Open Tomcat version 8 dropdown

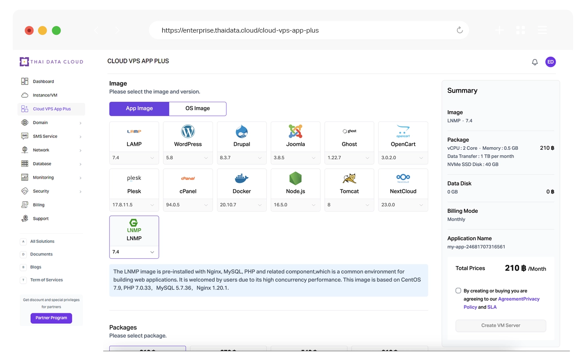tap(349, 205)
